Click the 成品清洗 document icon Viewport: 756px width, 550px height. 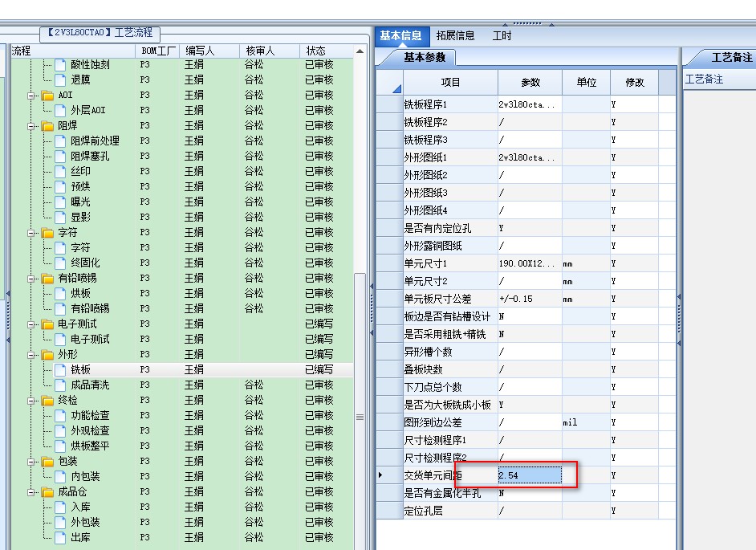[60, 385]
